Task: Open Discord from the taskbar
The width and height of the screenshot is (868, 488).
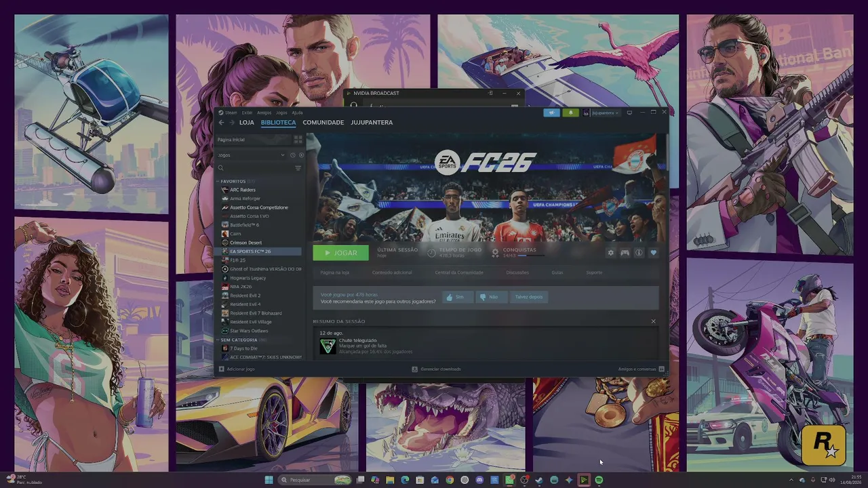Action: point(479,480)
